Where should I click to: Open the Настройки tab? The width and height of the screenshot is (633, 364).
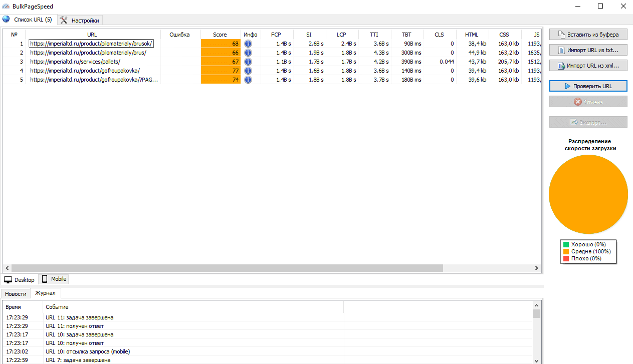tap(80, 20)
